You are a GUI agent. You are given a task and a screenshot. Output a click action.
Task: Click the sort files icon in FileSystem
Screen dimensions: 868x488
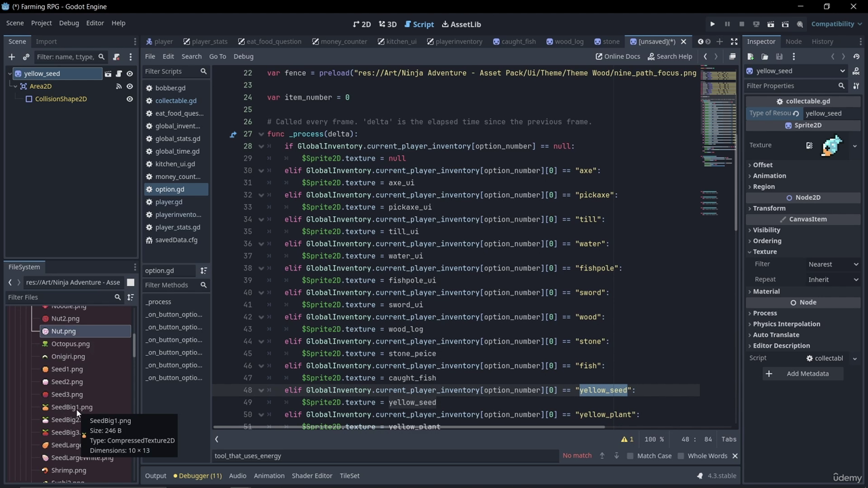tap(130, 297)
